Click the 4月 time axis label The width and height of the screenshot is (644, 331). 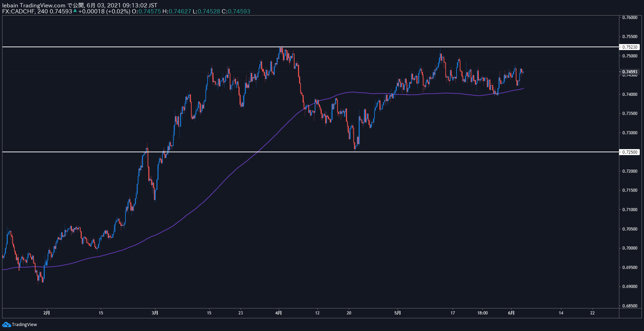[x=279, y=313]
